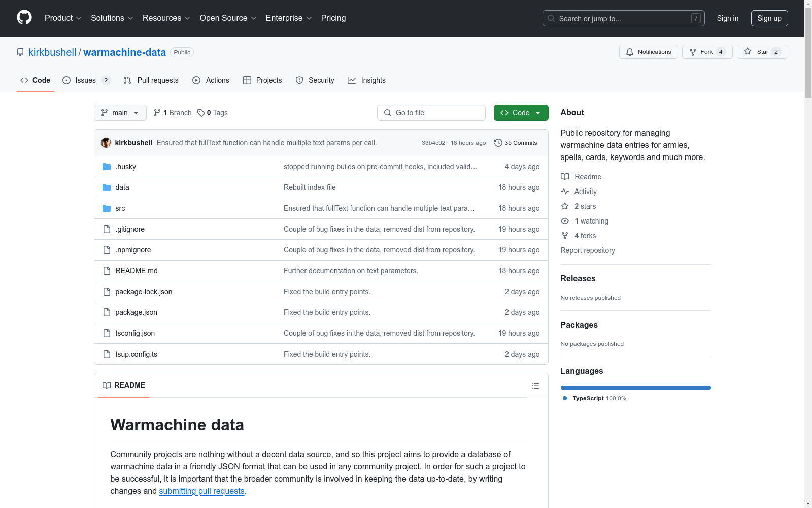Click the notifications bell icon
The height and width of the screenshot is (508, 812).
630,52
